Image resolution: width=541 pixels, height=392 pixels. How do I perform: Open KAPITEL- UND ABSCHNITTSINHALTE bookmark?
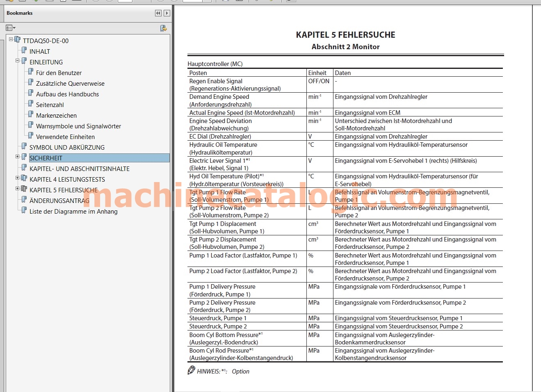pos(80,169)
